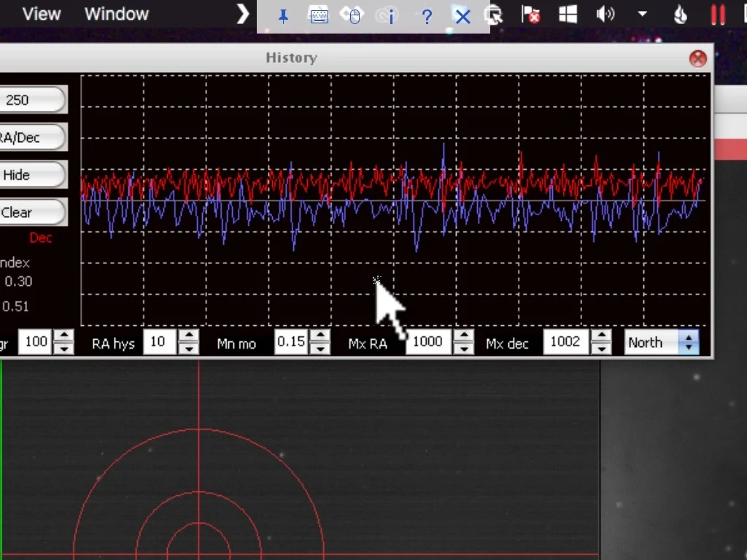Expand the toolbar chevron arrow
747x560 pixels.
[243, 15]
